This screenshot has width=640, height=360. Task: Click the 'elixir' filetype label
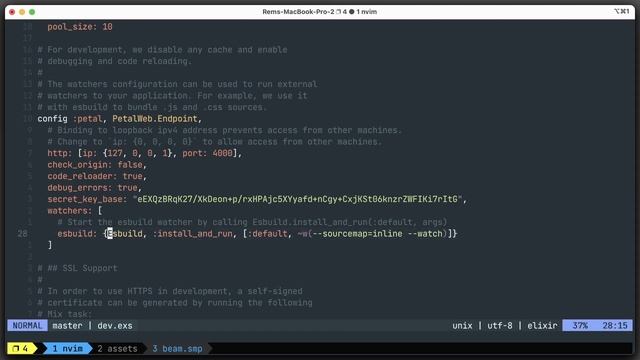click(x=542, y=326)
